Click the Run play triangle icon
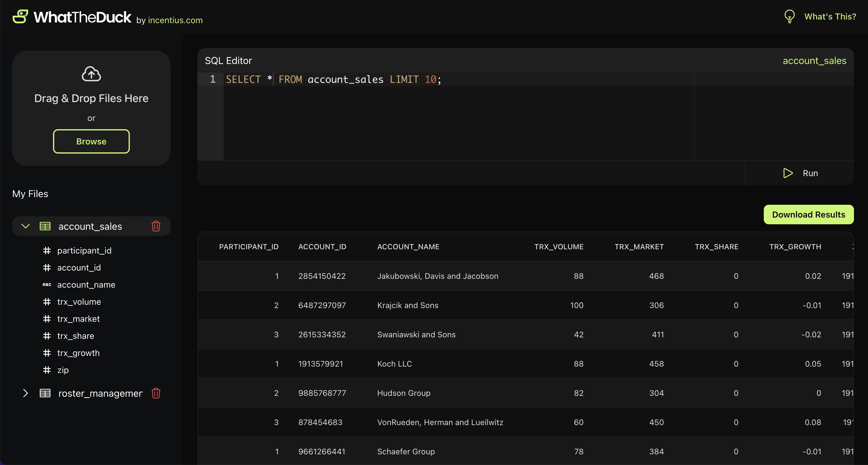This screenshot has width=868, height=465. (788, 173)
